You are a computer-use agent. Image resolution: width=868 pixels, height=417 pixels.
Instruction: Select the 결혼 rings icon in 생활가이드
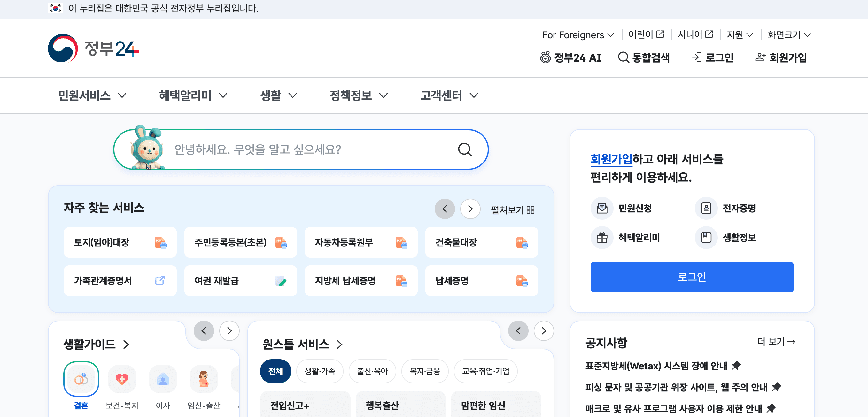coord(81,379)
